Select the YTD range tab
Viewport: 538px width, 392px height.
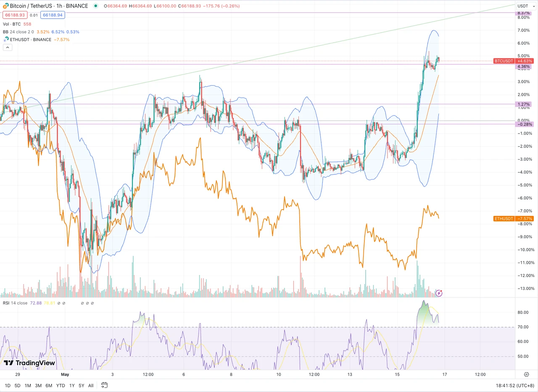coord(60,385)
